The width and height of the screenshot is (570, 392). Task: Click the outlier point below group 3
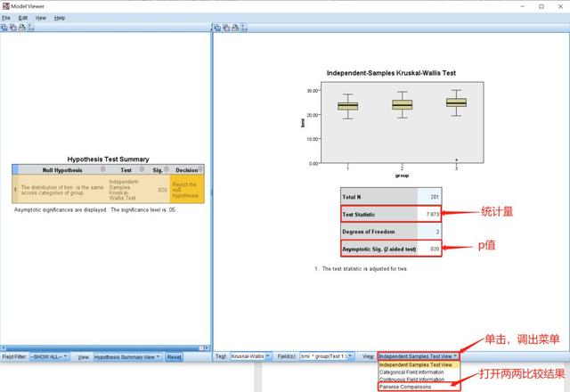point(456,159)
